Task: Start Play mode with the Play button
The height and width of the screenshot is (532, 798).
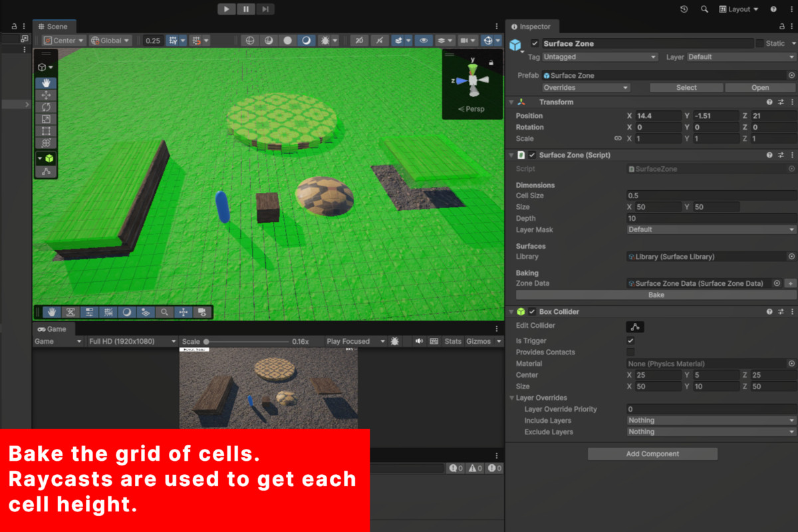Action: pyautogui.click(x=227, y=9)
